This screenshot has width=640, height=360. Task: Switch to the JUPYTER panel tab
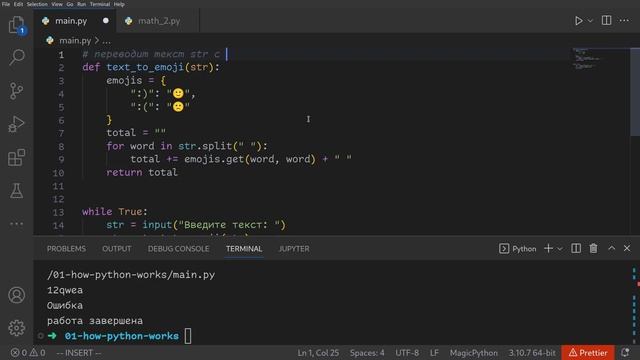click(x=294, y=249)
